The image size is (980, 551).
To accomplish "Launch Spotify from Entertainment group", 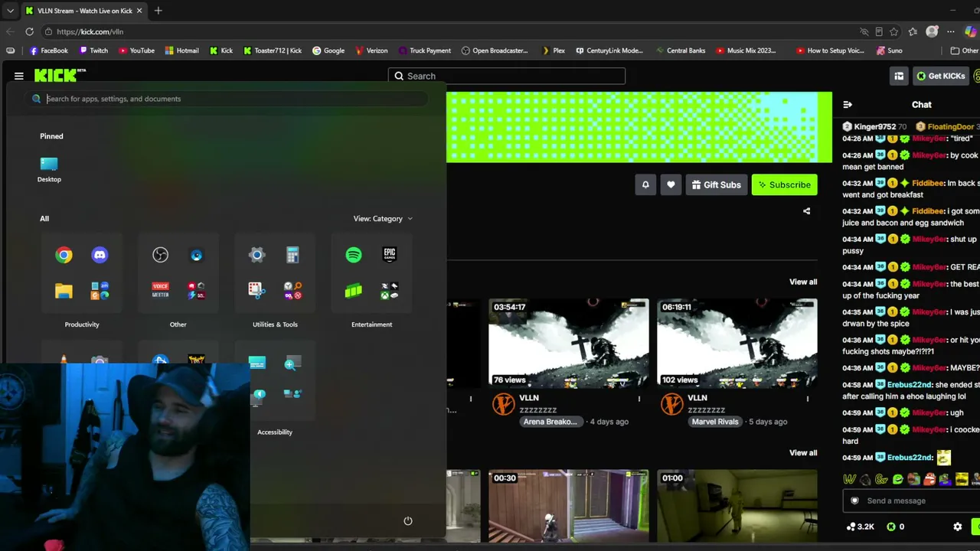I will [353, 255].
